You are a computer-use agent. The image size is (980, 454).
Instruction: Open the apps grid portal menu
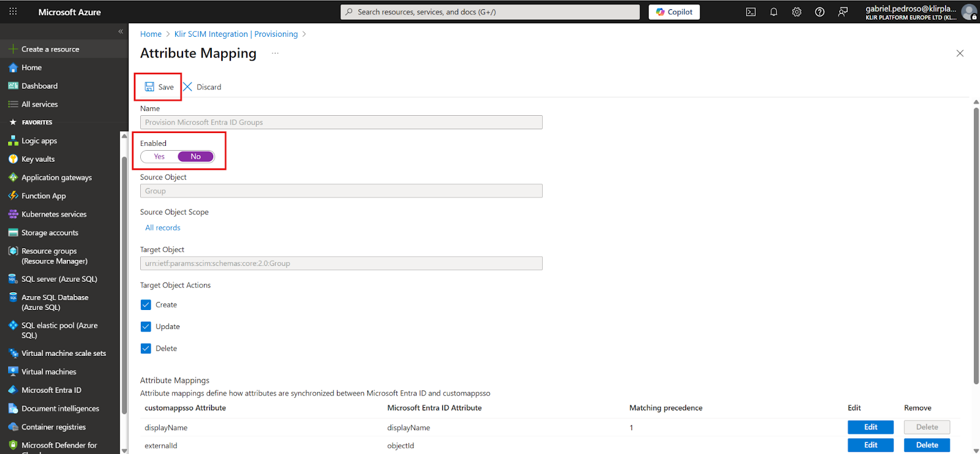pos(13,12)
